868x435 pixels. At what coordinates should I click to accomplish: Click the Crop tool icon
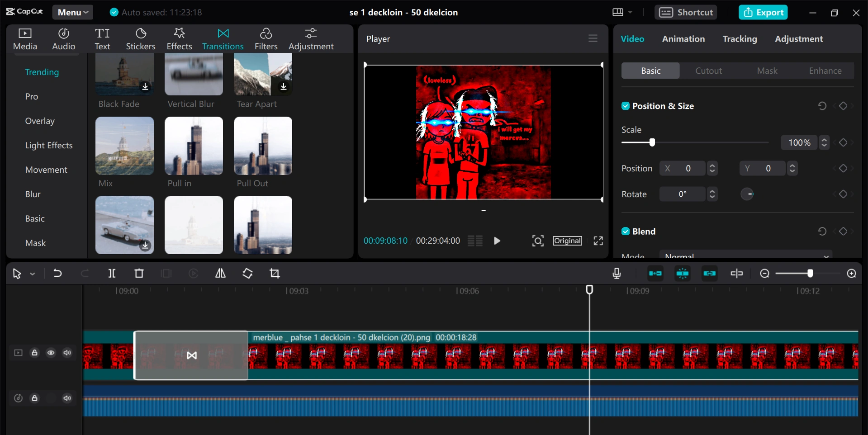[275, 274]
